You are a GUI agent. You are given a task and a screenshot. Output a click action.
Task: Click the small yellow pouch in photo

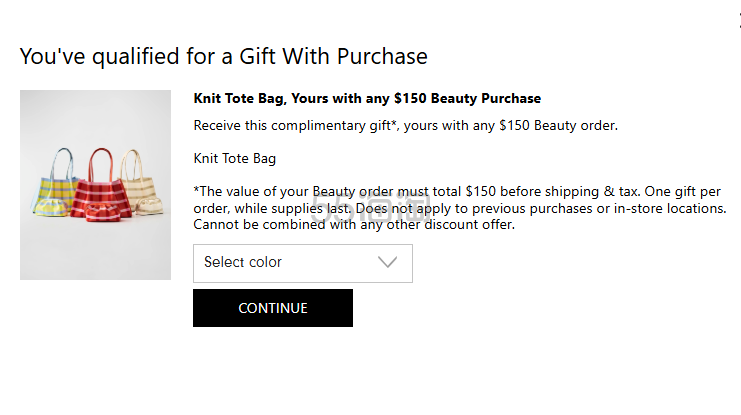click(x=52, y=208)
